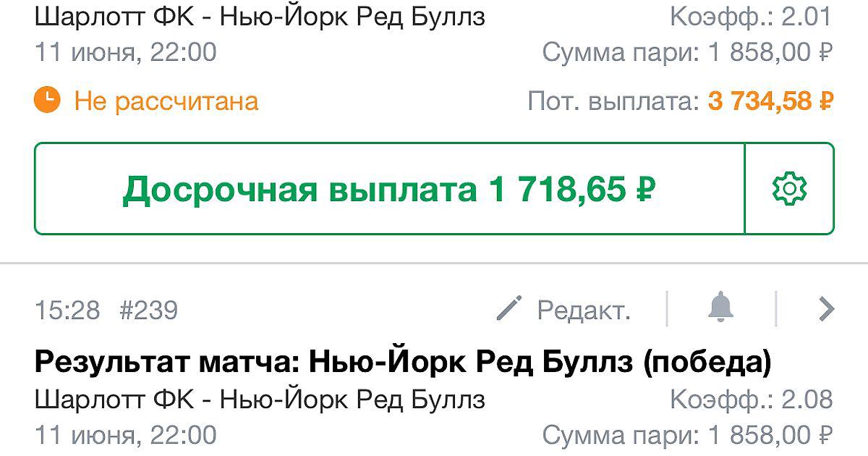Tap top match name Шарлотт ФК - Нью-Йорк
868x456 pixels.
click(x=260, y=16)
